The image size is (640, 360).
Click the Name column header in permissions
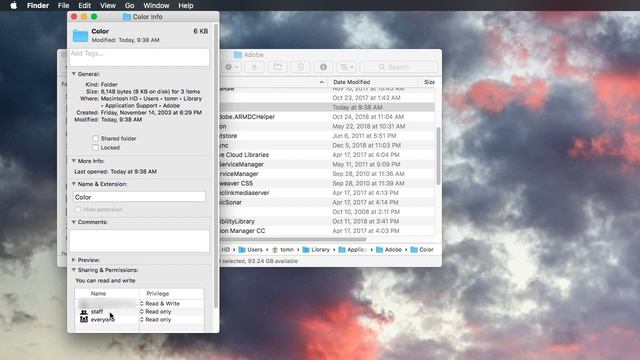click(98, 293)
